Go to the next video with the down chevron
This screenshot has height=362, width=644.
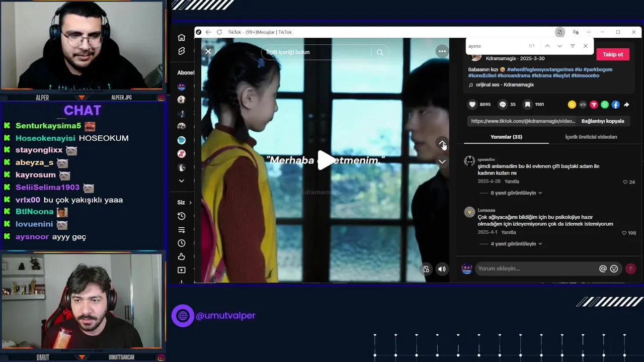[x=442, y=161]
